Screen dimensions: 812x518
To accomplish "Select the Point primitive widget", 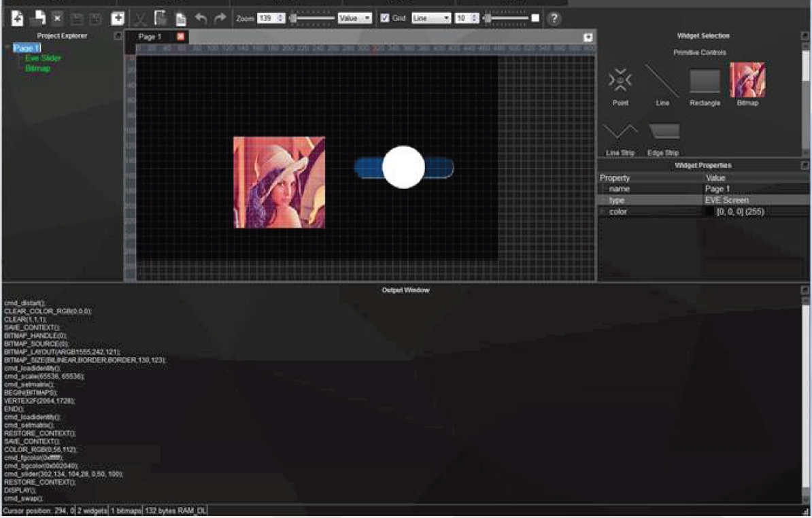I will (620, 82).
